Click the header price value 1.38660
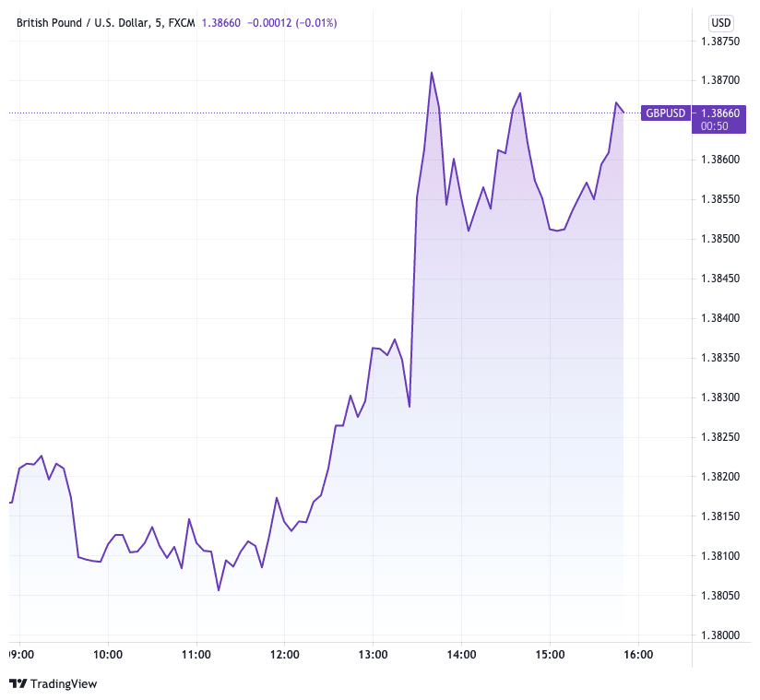760x700 pixels. (x=221, y=22)
